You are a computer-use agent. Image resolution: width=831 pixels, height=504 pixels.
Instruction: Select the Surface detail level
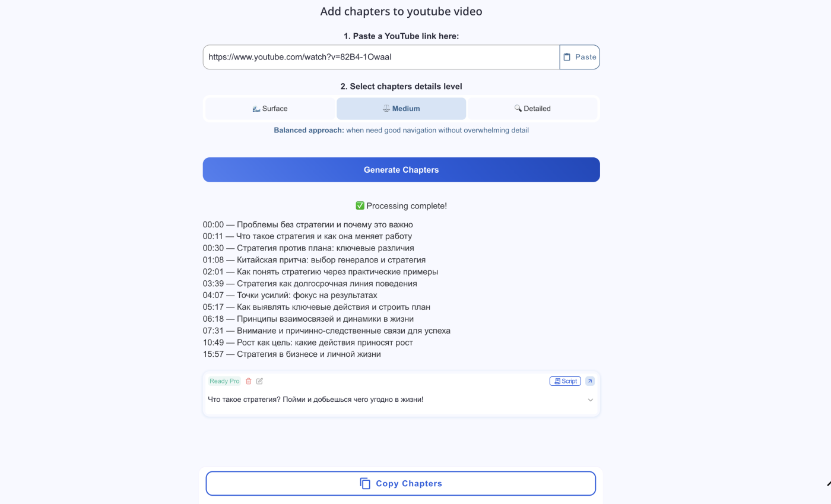pos(271,109)
